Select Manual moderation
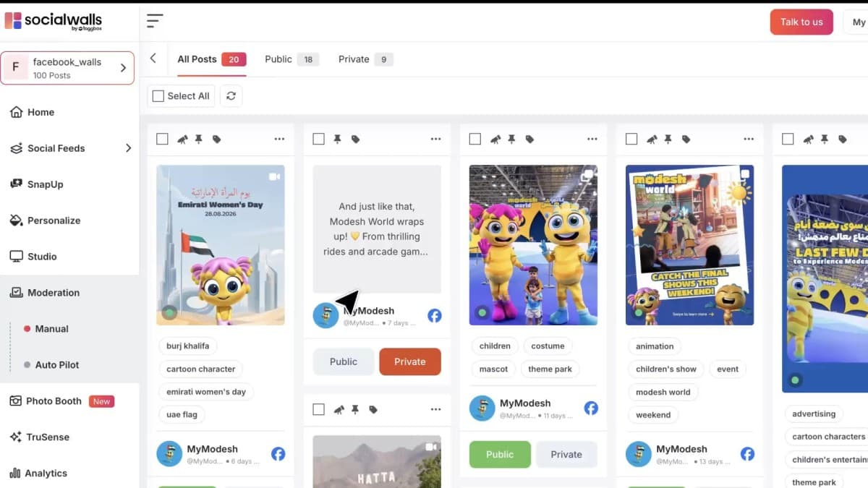This screenshot has height=488, width=868. click(x=51, y=328)
